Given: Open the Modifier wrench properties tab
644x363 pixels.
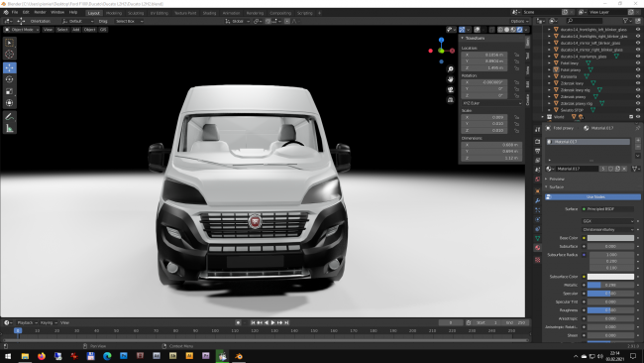Looking at the screenshot, I should pos(537,200).
